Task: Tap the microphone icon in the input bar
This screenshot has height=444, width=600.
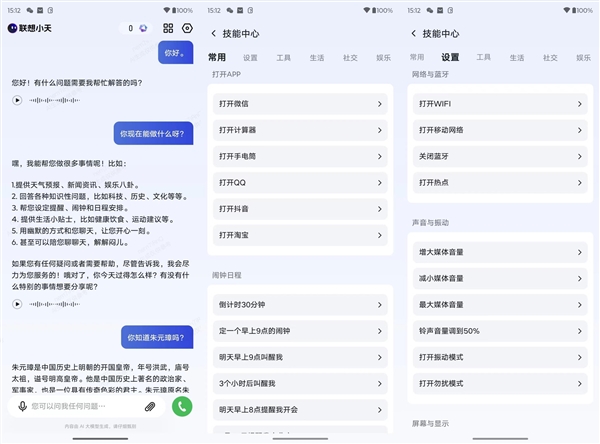Action: tap(21, 407)
